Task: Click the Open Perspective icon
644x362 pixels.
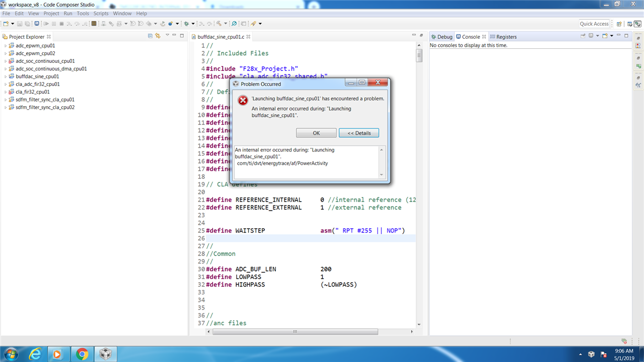Action: tap(619, 24)
